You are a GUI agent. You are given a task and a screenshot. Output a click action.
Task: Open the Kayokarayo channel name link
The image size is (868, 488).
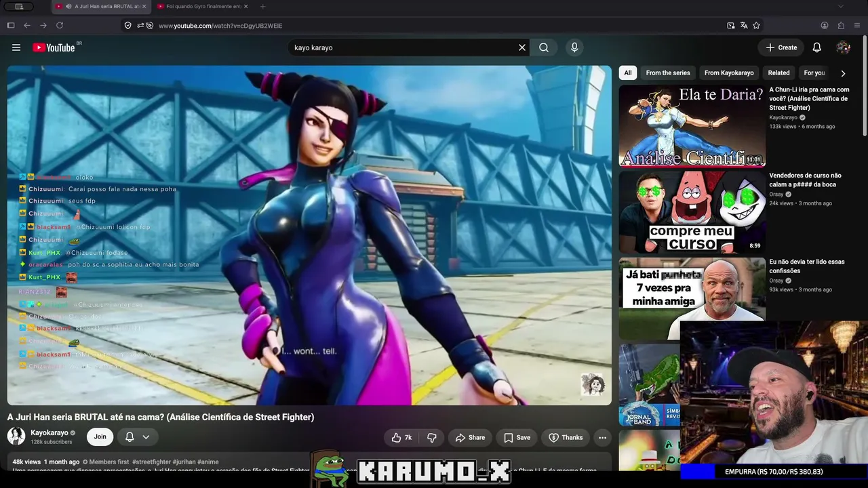pos(50,432)
